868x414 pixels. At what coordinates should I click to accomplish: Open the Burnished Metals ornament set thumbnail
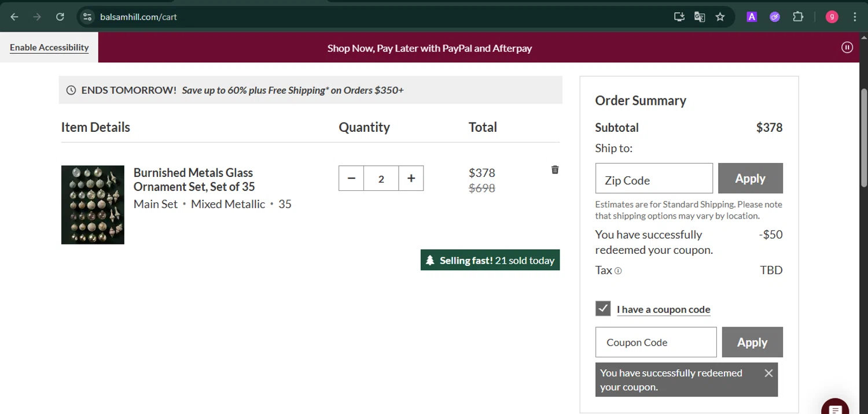click(x=93, y=205)
